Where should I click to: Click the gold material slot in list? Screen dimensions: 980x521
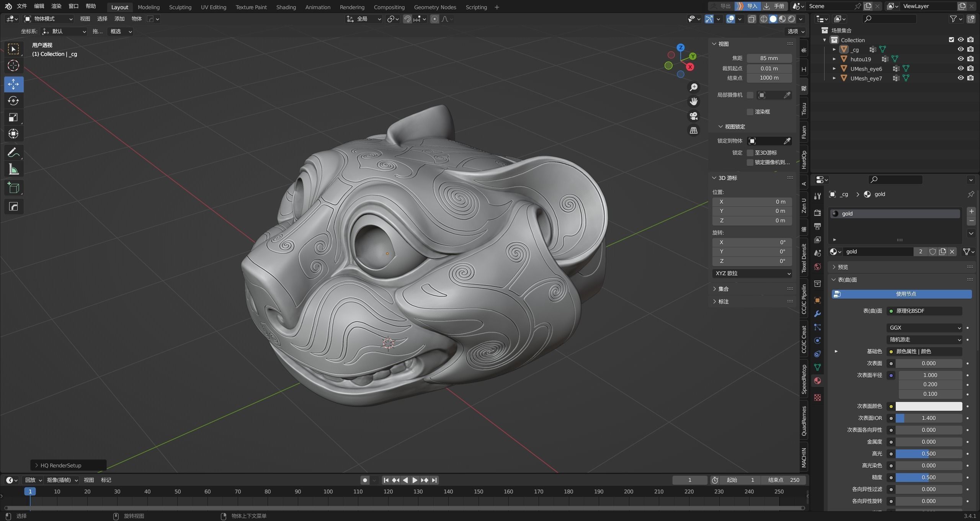(x=895, y=214)
